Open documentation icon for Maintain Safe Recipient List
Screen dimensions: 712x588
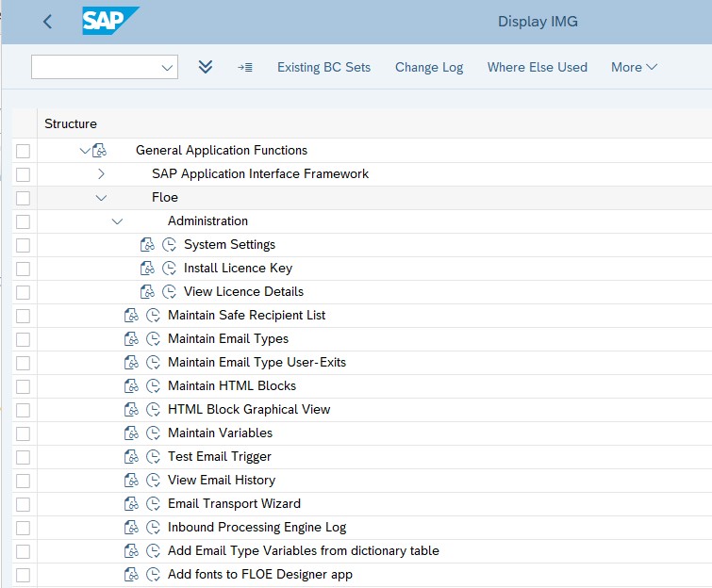click(x=131, y=316)
